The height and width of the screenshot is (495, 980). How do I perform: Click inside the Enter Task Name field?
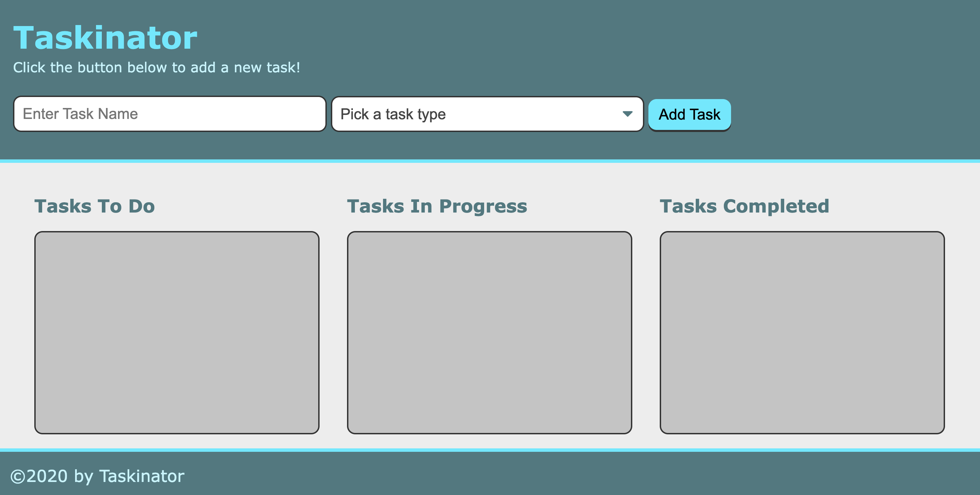(170, 114)
